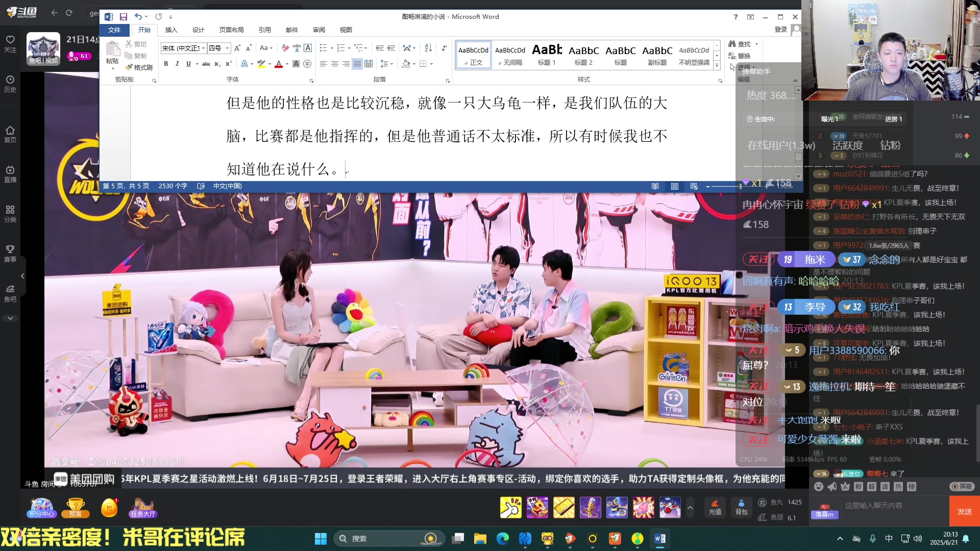Sort text with A-Z icon
Viewport: 980px width, 551px height.
coord(428,48)
